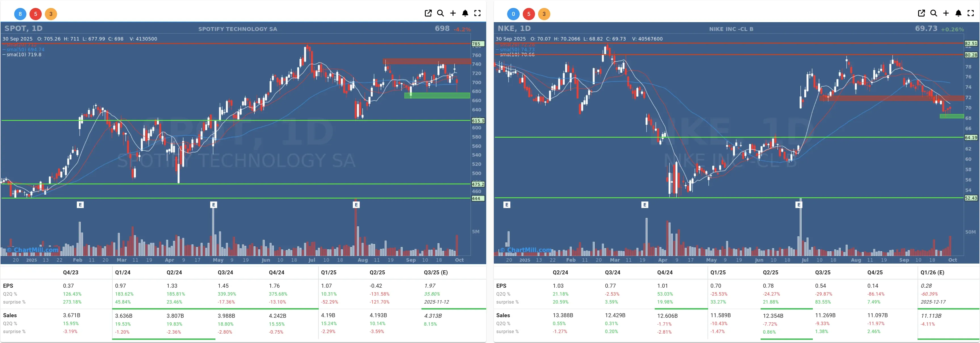The height and width of the screenshot is (343, 980).
Task: Set alert bell for NKE chart
Action: [x=958, y=13]
